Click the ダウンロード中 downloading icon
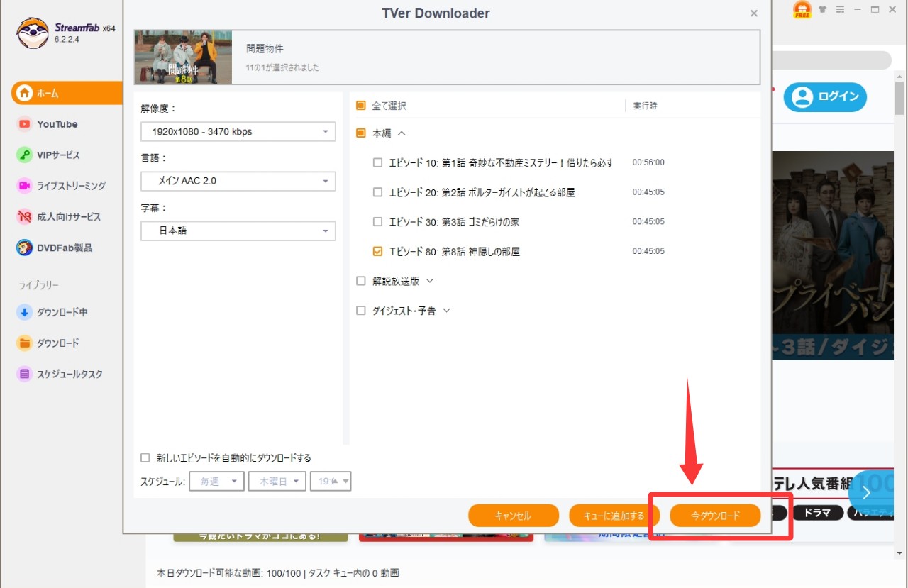 (25, 312)
